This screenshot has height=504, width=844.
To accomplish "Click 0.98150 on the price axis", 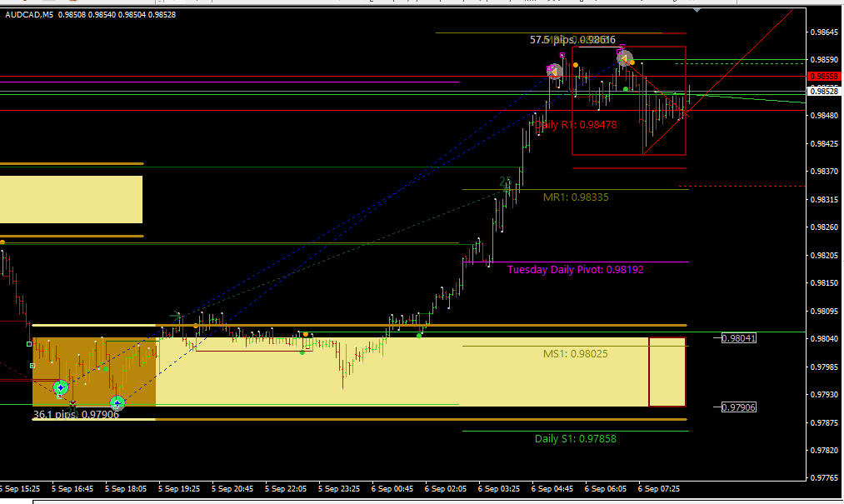I will (x=824, y=282).
